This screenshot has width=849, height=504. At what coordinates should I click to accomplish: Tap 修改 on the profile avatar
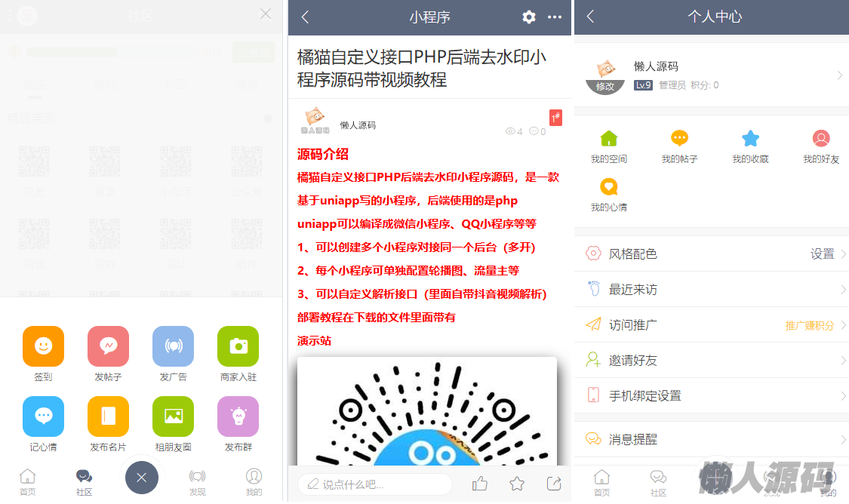604,87
